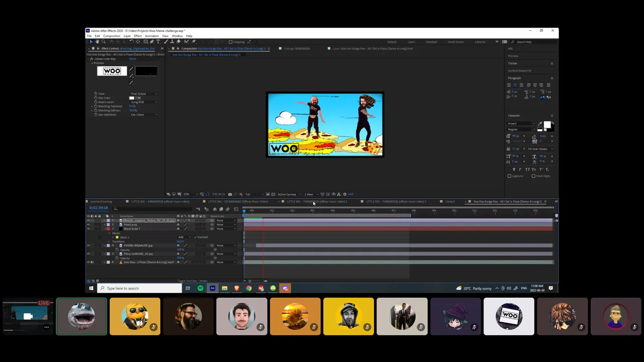Open the Composition menu

click(x=112, y=36)
